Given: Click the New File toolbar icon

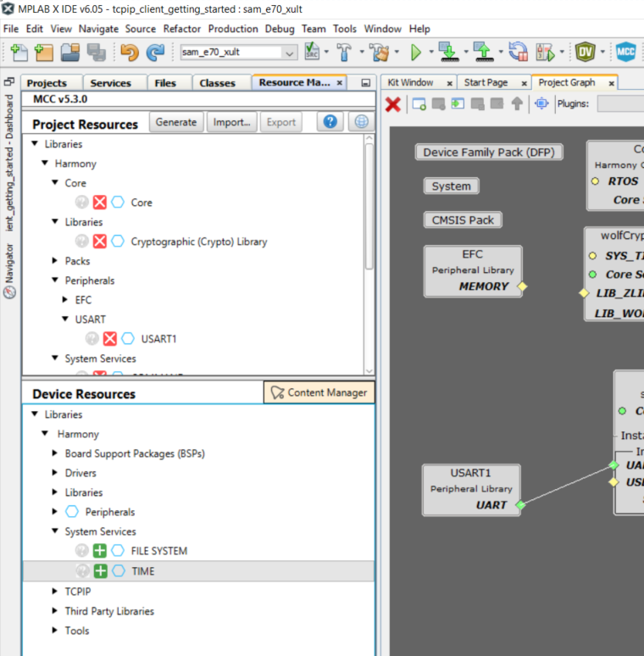Looking at the screenshot, I should 19,53.
